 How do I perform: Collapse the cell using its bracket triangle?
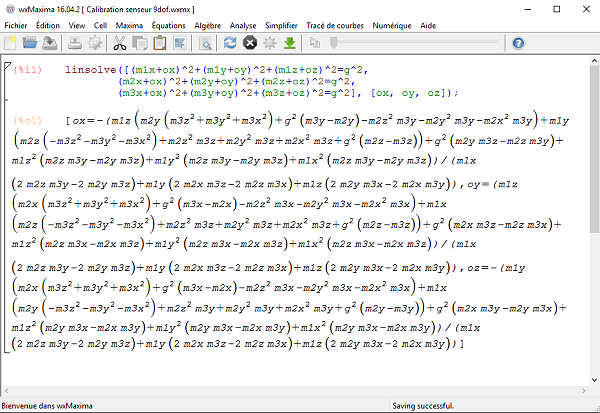click(x=8, y=66)
